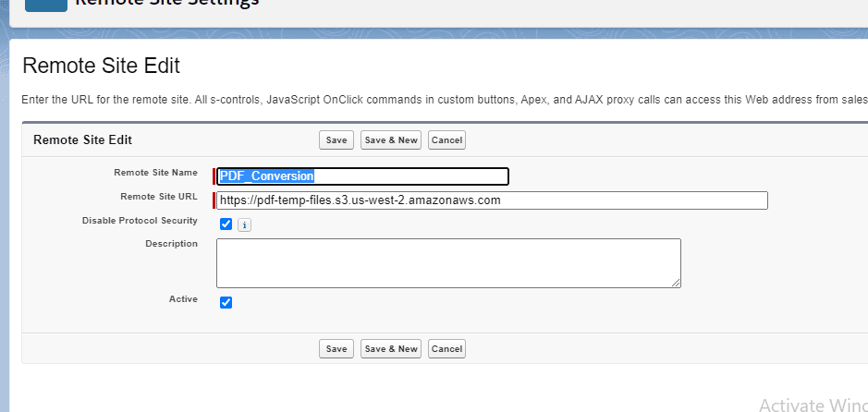The image size is (868, 412).
Task: Click the Active field label
Action: point(183,299)
